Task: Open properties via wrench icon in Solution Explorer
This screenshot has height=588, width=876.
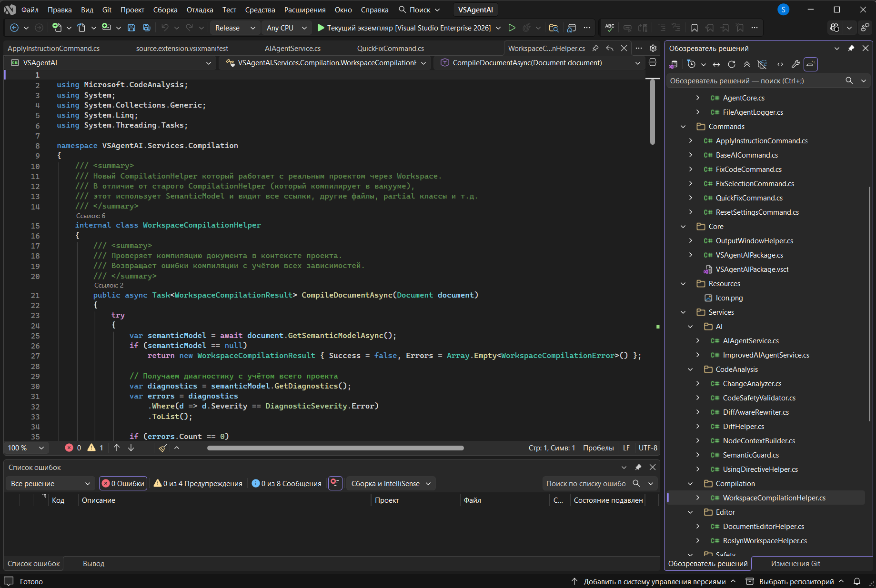Action: (x=795, y=64)
